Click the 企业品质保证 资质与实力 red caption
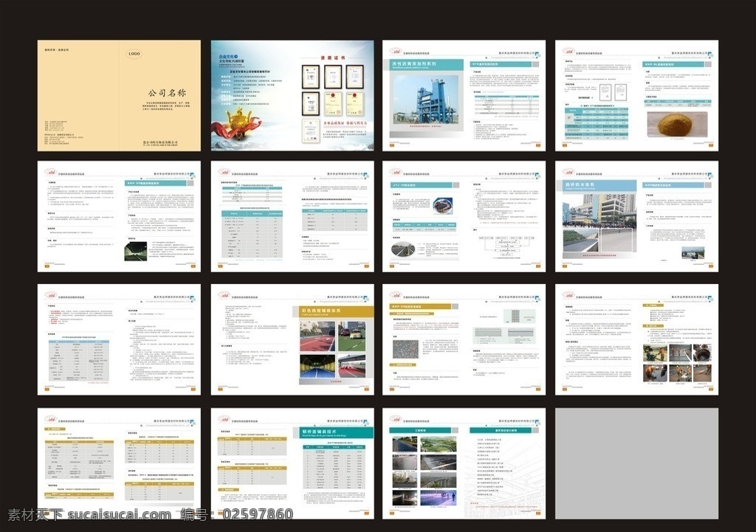Screen dimensions: 756x532 [x=345, y=123]
